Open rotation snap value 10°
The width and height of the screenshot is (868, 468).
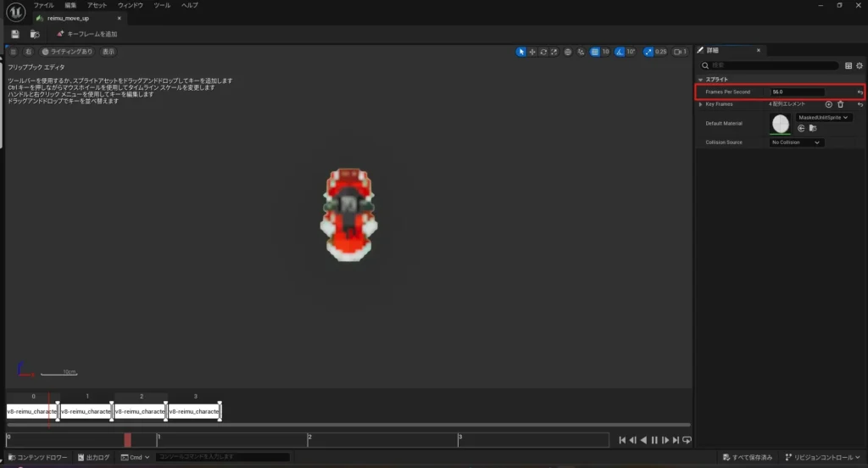click(631, 52)
